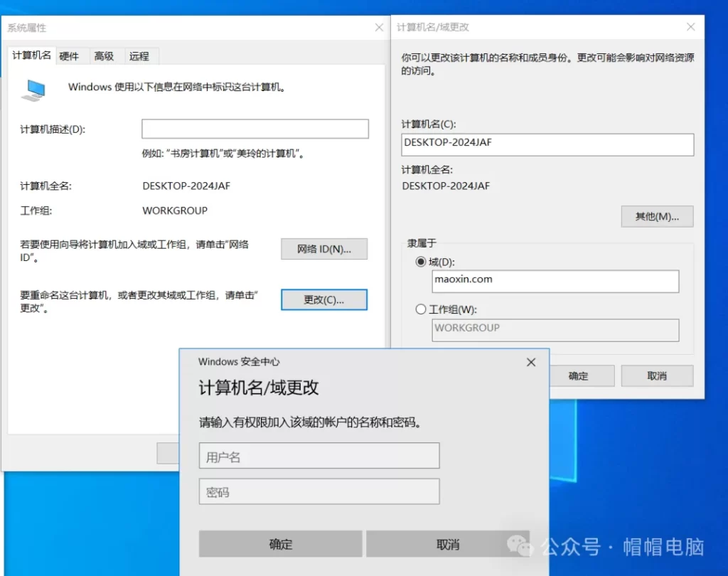Viewport: 728px width, 576px height.
Task: Switch to the 高级 tab
Action: tap(104, 55)
